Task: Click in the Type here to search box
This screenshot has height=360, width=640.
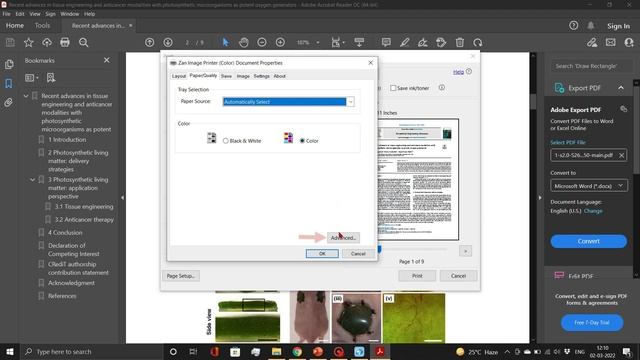Action: (x=92, y=351)
